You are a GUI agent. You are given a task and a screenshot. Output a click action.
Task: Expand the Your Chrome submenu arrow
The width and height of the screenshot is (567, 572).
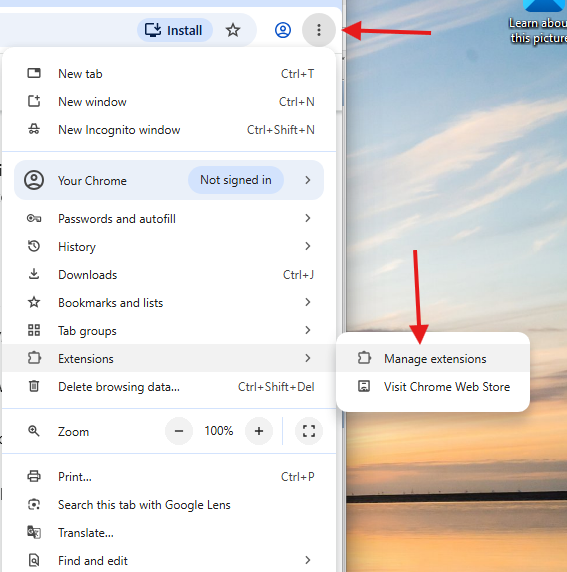(x=308, y=180)
